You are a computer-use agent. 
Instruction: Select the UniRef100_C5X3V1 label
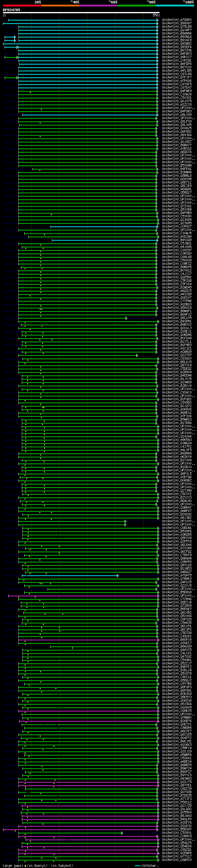click(x=176, y=98)
